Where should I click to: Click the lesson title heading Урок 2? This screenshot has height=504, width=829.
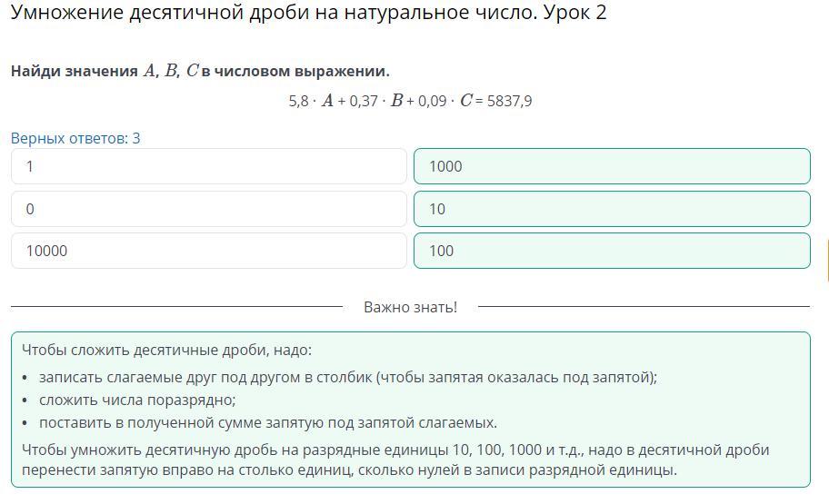click(308, 13)
